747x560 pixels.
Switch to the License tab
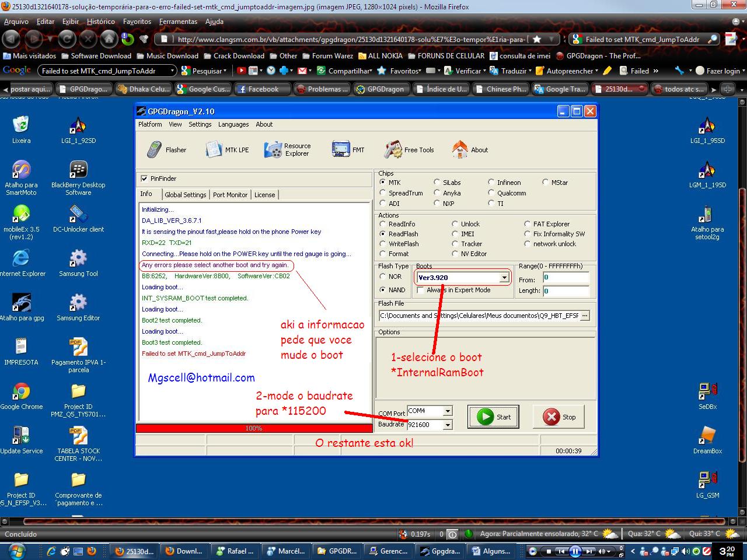[x=264, y=195]
